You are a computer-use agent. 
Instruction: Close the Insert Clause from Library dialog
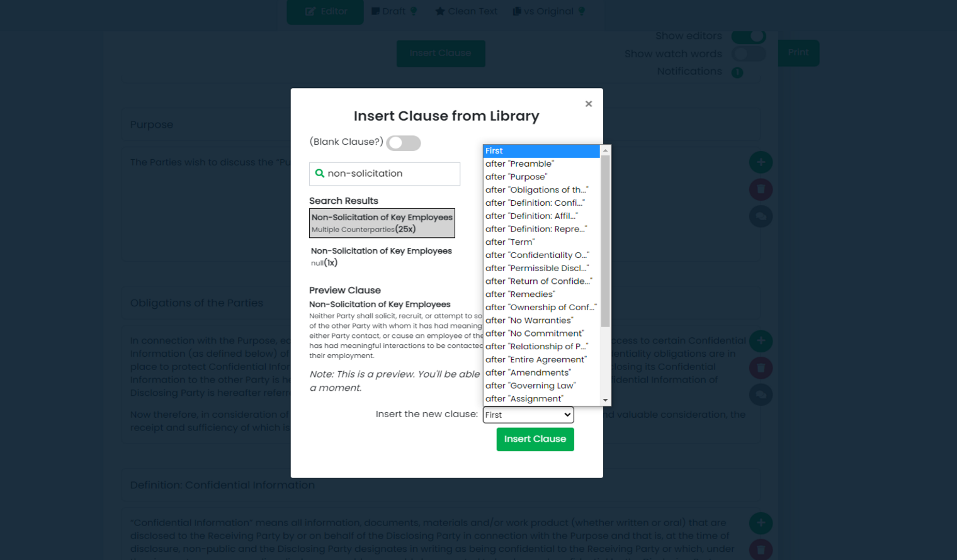point(589,104)
